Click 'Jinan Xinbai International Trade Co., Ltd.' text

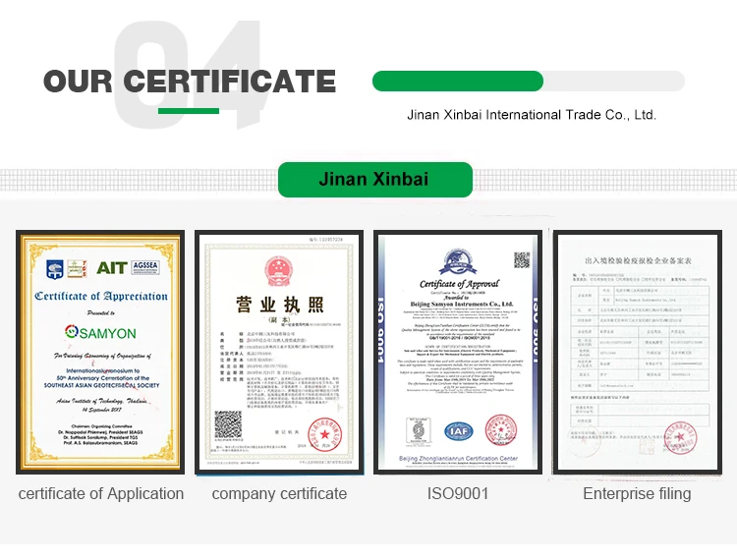click(532, 115)
